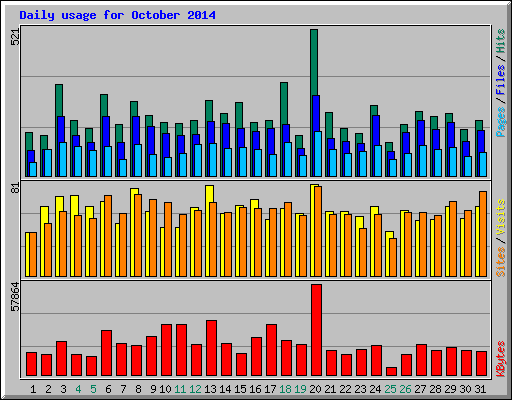Click the orange Sites bar for day 31
Viewport: 512px width, 400px height.
(483, 234)
